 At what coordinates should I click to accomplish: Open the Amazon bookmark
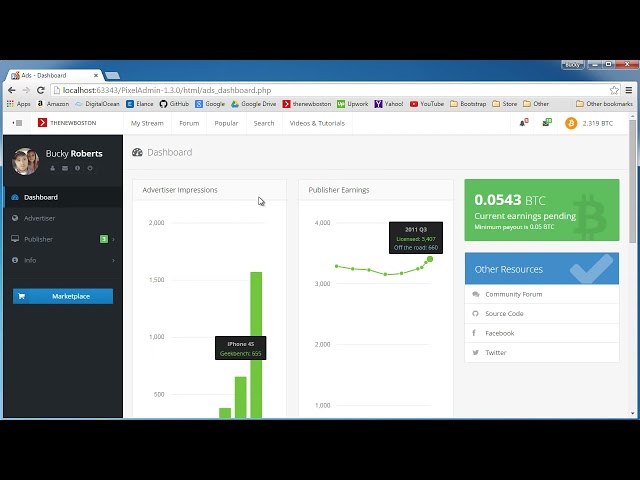(53, 104)
